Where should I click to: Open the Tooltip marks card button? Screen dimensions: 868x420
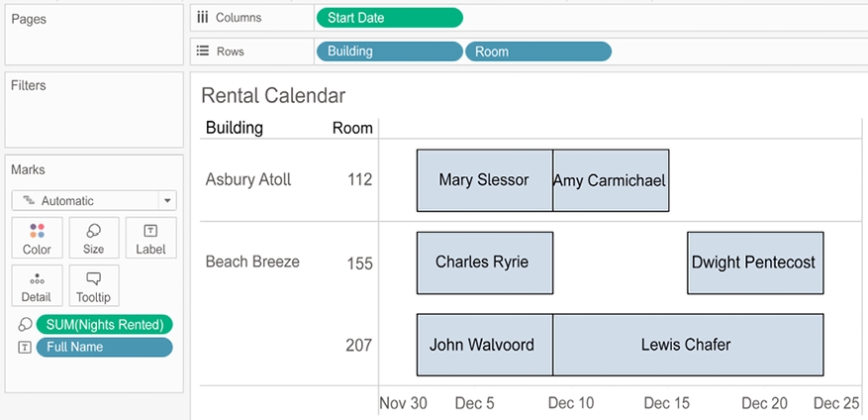94,285
